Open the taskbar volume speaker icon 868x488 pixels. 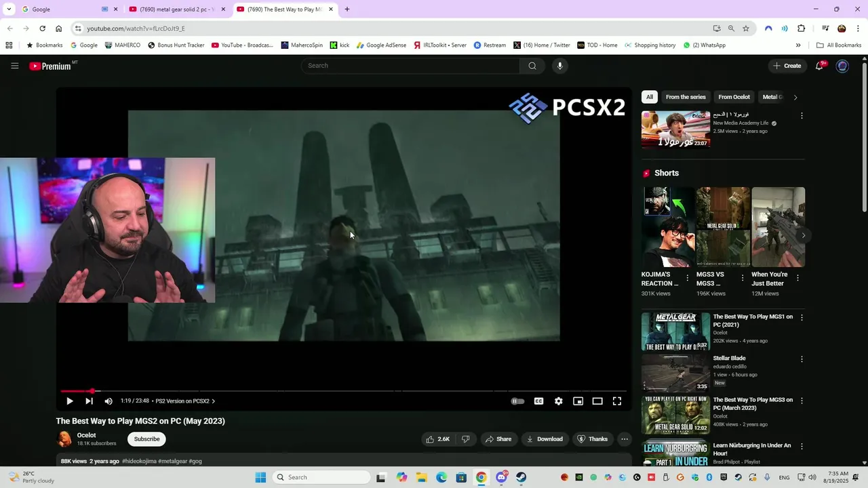pos(813,477)
